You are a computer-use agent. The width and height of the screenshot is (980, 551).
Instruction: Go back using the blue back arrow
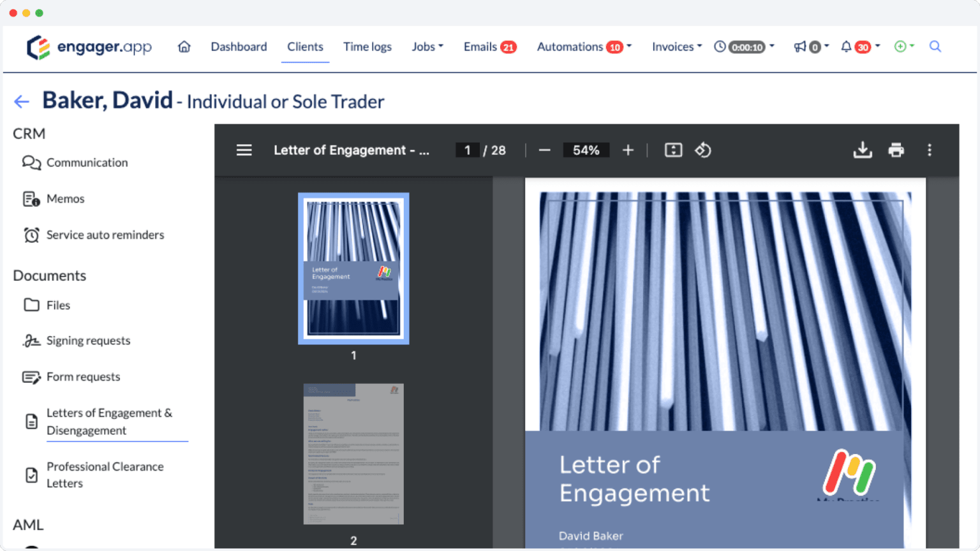tap(21, 101)
